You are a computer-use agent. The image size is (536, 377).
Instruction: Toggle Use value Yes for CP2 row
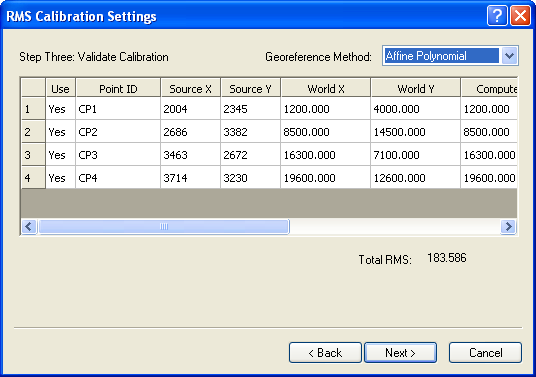coord(61,132)
